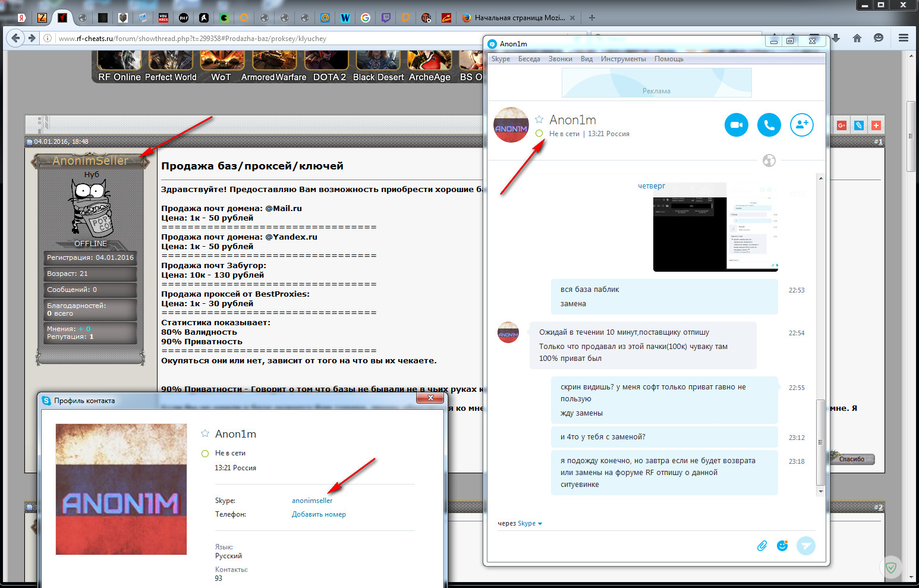Switch to the BHF browser tab
The image size is (919, 588).
click(184, 18)
